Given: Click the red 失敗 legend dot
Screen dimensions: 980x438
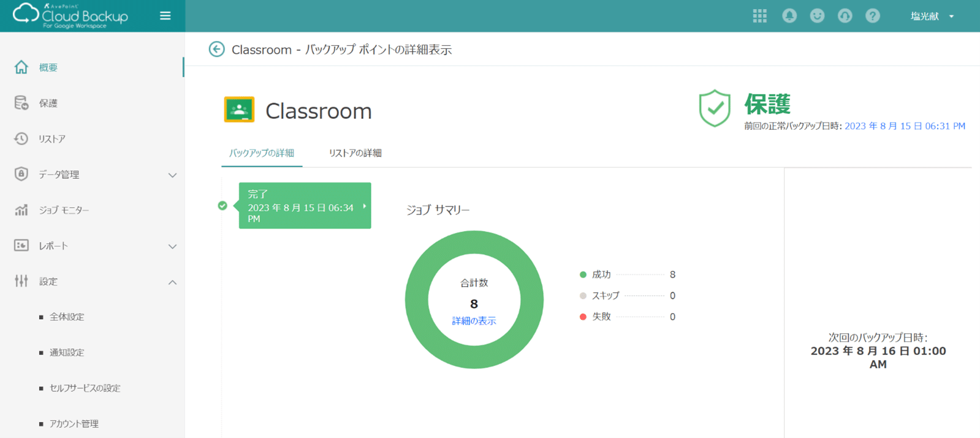Looking at the screenshot, I should click(x=583, y=317).
